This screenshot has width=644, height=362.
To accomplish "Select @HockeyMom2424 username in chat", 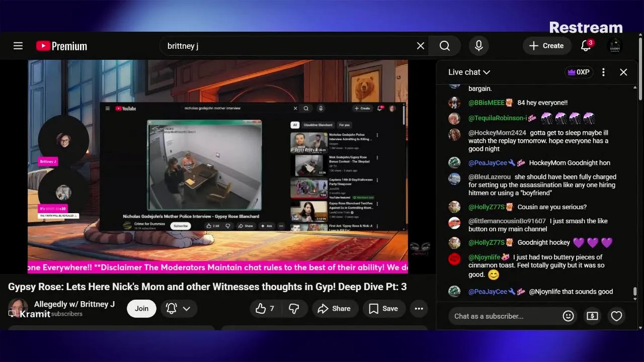I will coord(497,133).
